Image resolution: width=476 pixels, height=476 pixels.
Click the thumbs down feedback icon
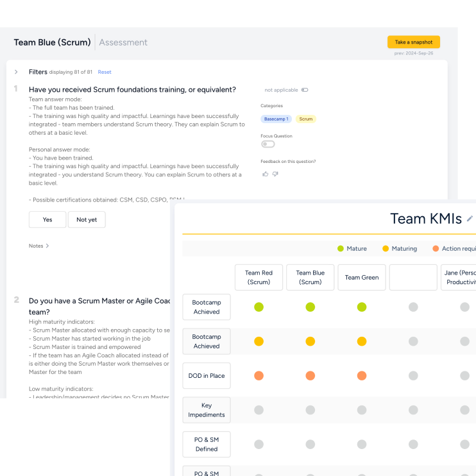click(275, 174)
